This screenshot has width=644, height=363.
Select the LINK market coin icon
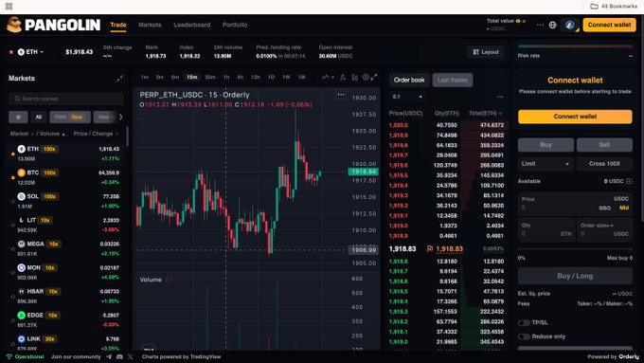(22, 339)
